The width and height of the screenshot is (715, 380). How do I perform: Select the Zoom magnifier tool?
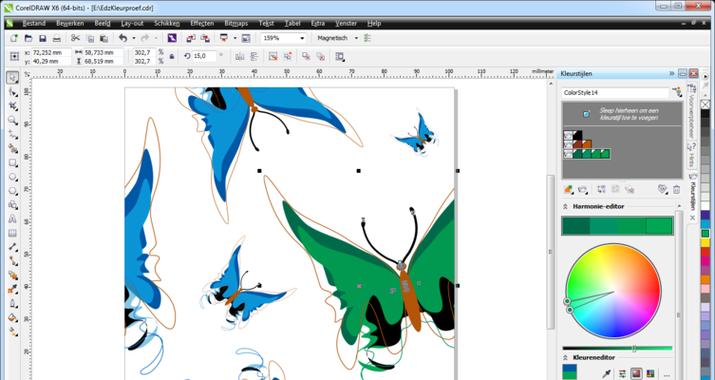point(13,120)
